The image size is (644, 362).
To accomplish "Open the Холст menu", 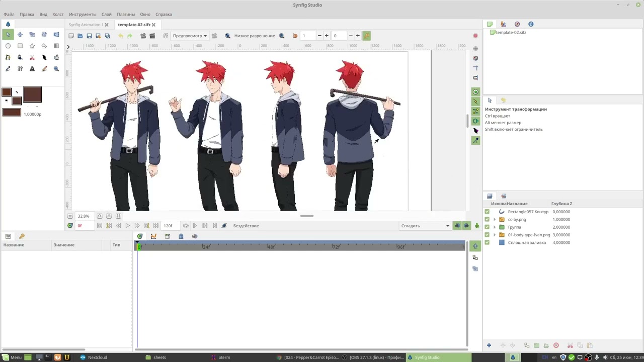I will [58, 14].
